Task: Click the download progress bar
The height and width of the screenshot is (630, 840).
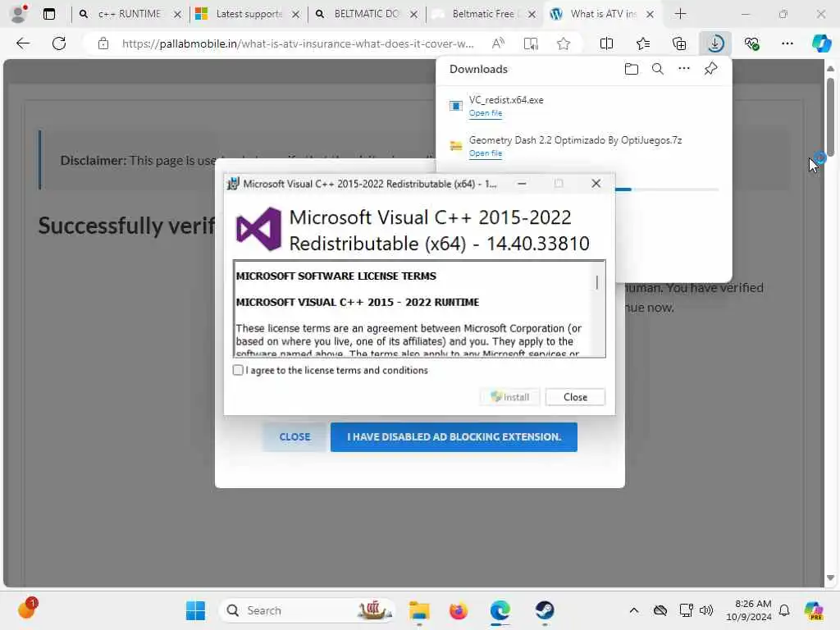Action: point(667,189)
